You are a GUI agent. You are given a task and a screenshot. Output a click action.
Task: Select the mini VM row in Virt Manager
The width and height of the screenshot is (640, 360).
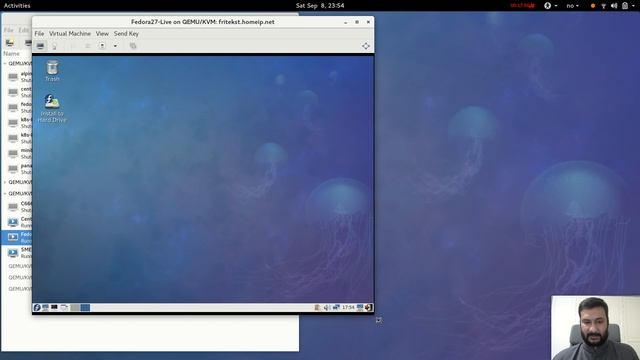(x=17, y=153)
